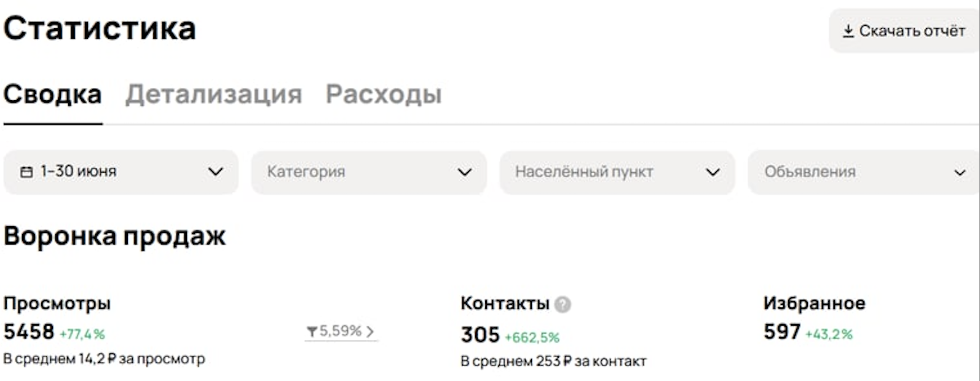The height and width of the screenshot is (381, 980).
Task: Click the Скачать отчёт button
Action: click(x=904, y=31)
